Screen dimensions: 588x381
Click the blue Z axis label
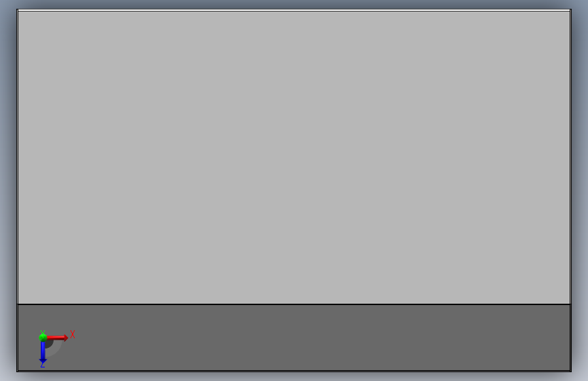click(43, 365)
